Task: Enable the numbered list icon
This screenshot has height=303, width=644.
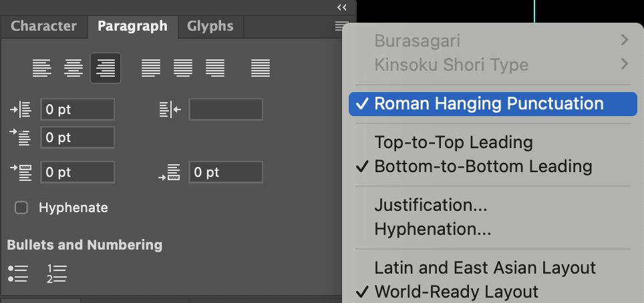Action: (x=57, y=273)
